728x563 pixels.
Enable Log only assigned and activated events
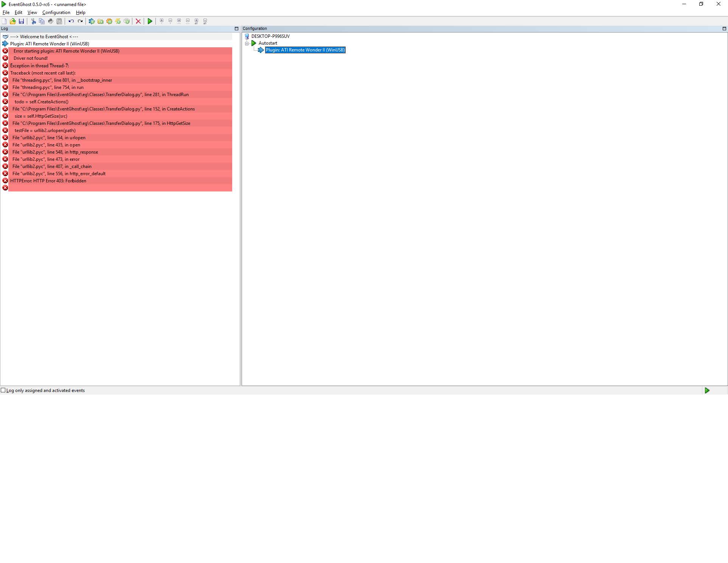point(3,390)
